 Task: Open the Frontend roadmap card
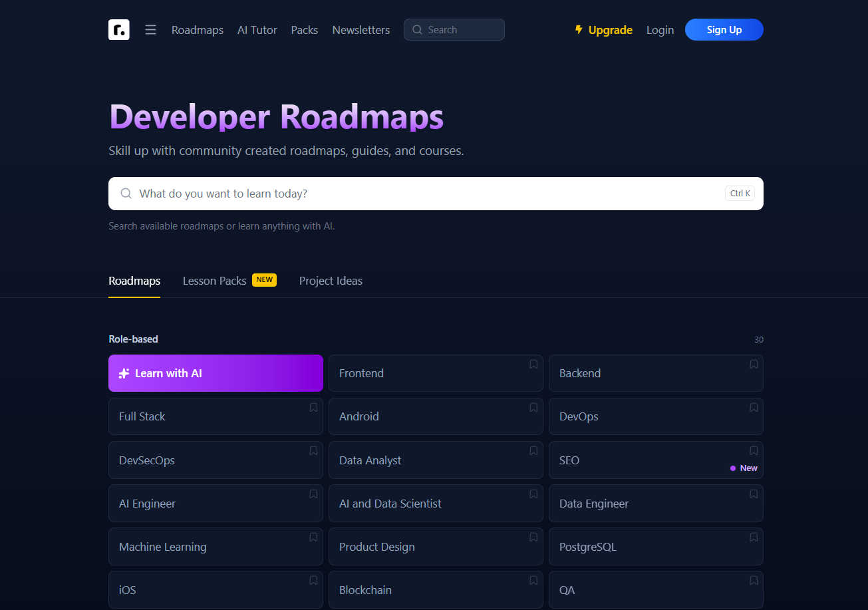(x=436, y=373)
